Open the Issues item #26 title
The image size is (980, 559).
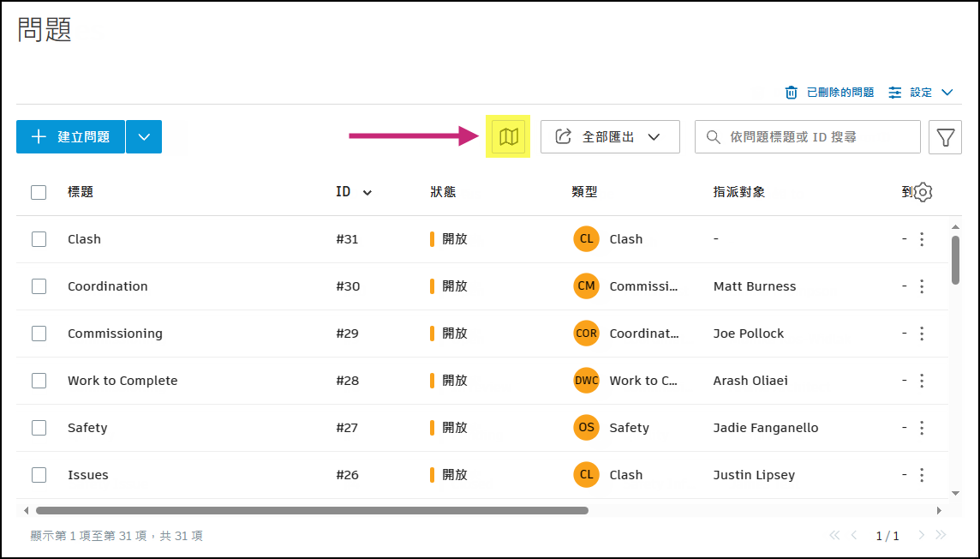tap(88, 475)
